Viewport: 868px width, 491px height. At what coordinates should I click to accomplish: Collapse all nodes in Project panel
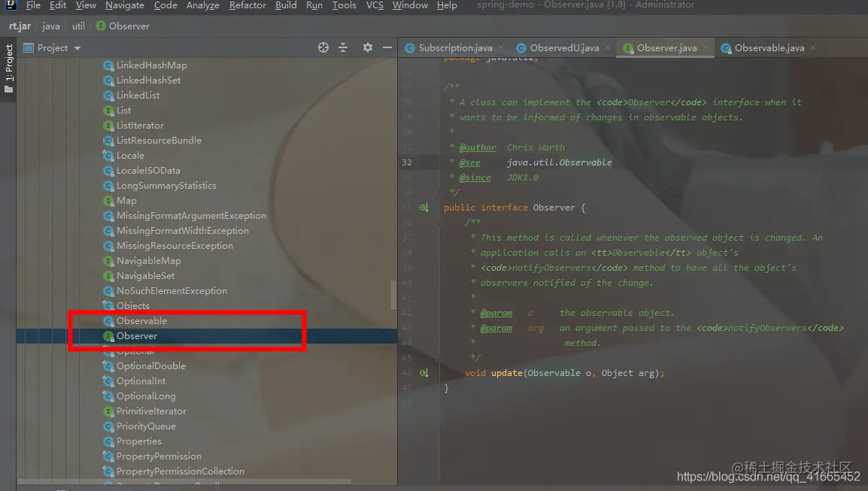click(343, 47)
